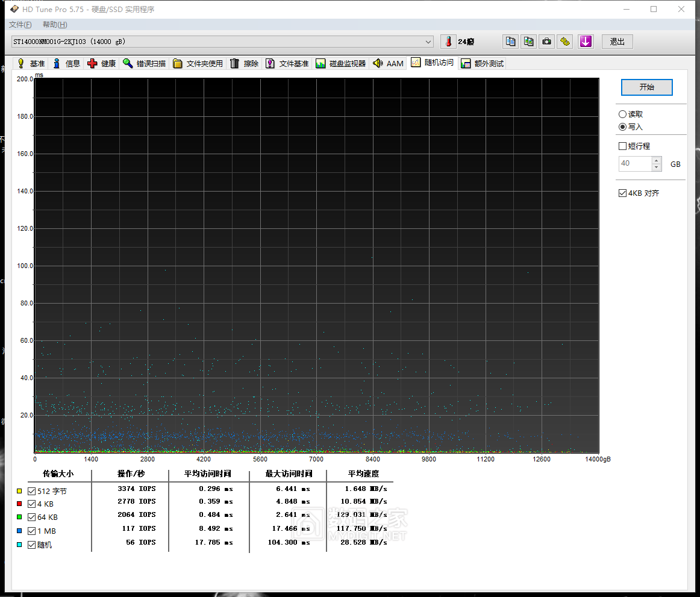Open the 健康 health tab

tap(102, 64)
